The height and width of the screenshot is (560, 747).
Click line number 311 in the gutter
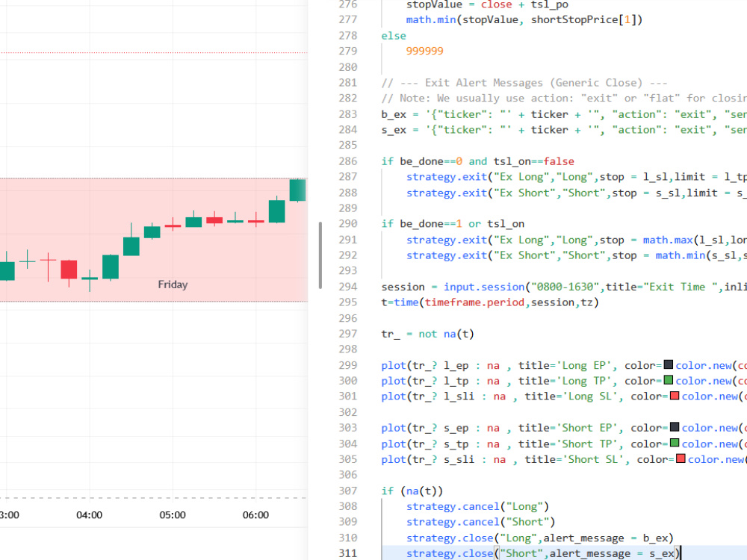pos(348,553)
